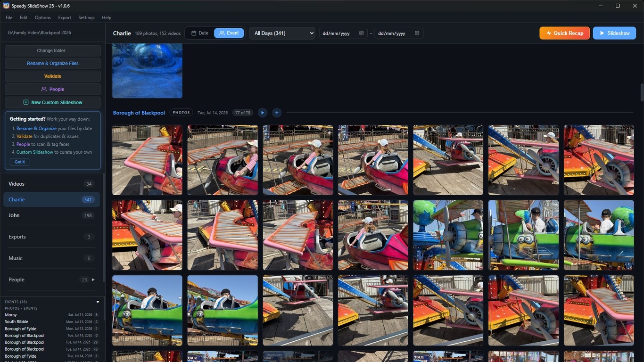Image resolution: width=644 pixels, height=362 pixels.
Task: Open the File menu
Action: [x=9, y=17]
